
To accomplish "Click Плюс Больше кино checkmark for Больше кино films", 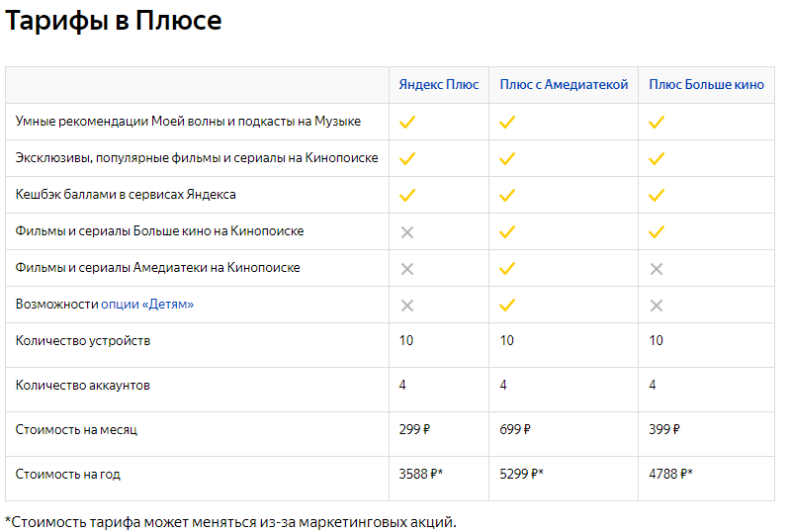I will tap(657, 231).
